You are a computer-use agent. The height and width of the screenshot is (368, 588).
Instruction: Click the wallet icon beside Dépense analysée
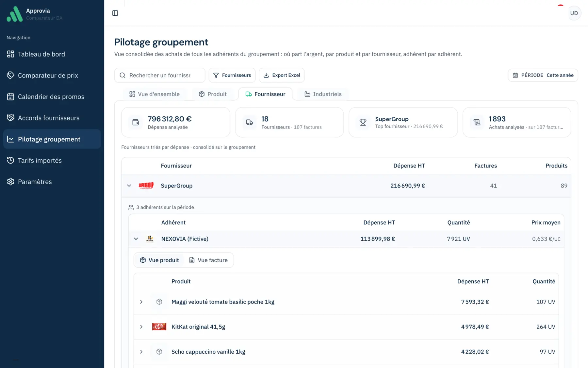pos(136,122)
